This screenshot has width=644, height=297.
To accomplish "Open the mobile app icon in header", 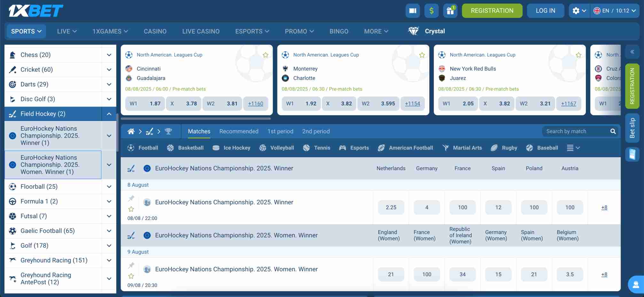I will [x=413, y=11].
